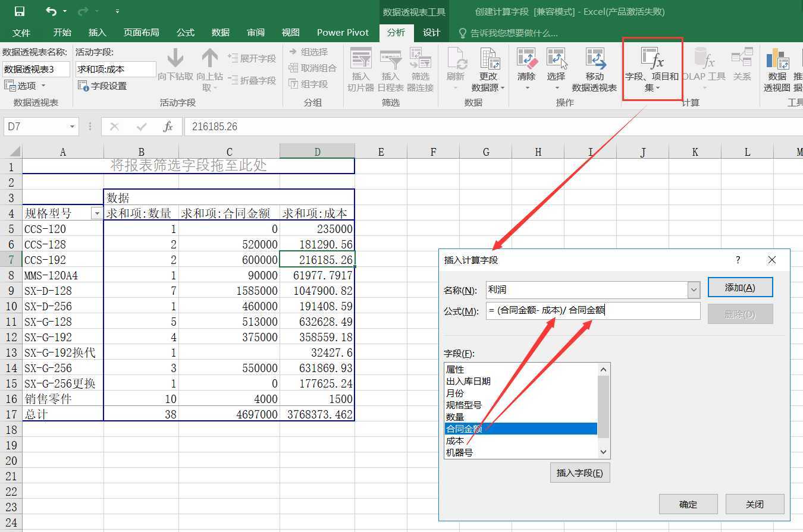Viewport: 803px width, 532px height.
Task: Click the 刷新 refresh icon
Action: (456, 58)
